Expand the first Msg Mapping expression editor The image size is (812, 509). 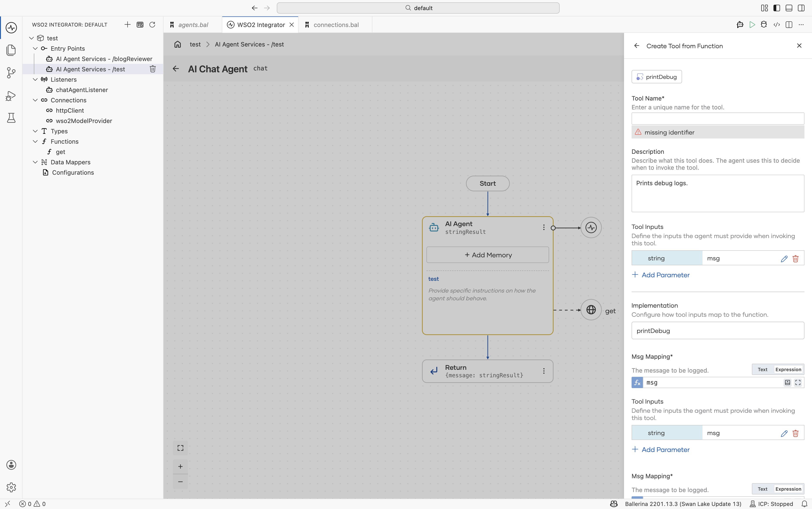tap(798, 382)
